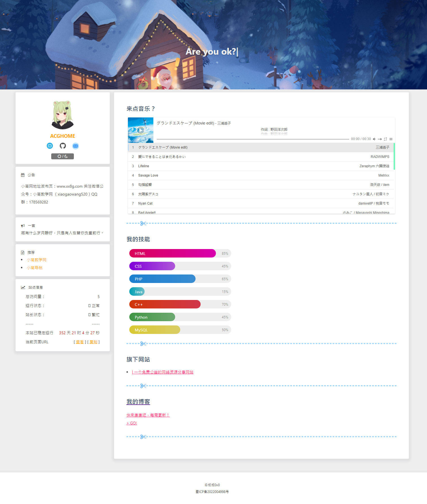Click the 来点音乐？ heading

(141, 109)
